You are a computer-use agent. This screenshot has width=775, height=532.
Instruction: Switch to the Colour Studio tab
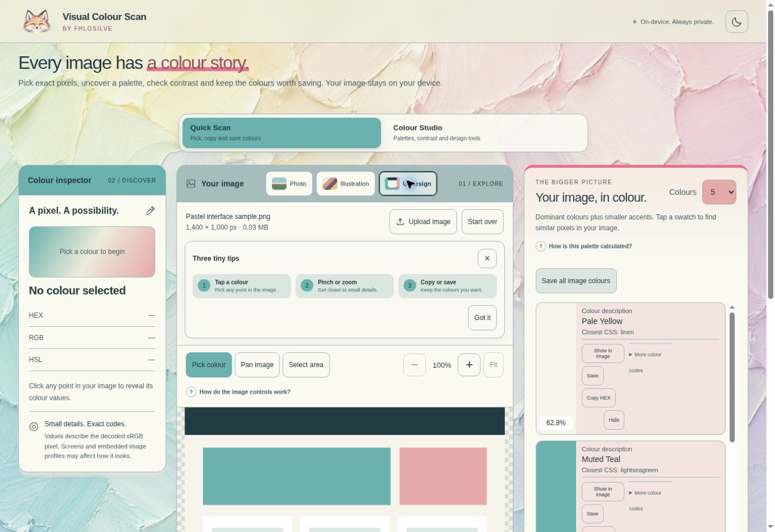click(485, 133)
